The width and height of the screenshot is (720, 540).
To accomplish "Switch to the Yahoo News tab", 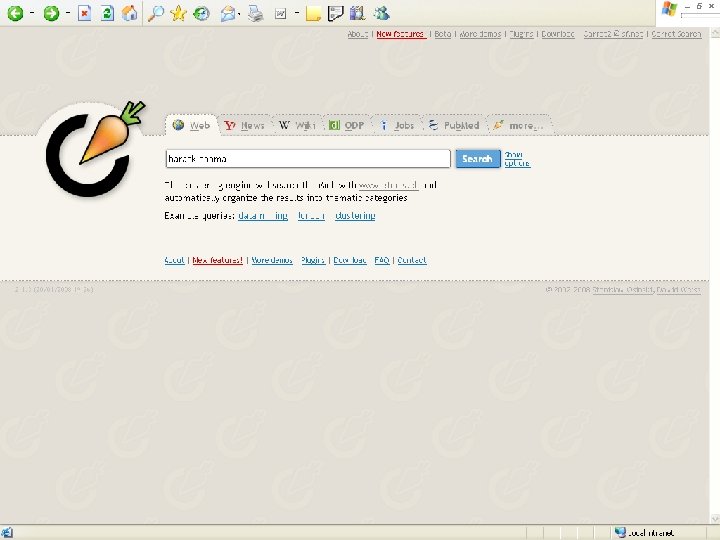I will click(x=245, y=125).
